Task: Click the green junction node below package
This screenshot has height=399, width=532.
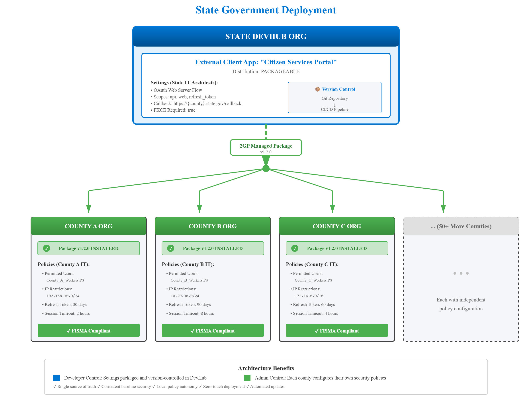Action: coord(266,169)
